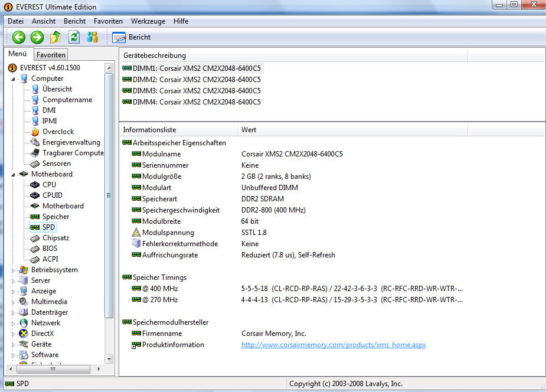Screen dimensions: 546x392
Task: Click the Modulspannung warning triangle icon
Action: 136,232
